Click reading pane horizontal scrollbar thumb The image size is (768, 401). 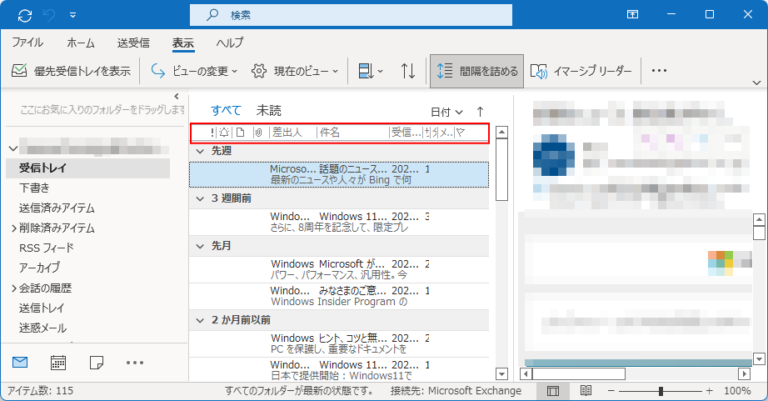click(579, 374)
